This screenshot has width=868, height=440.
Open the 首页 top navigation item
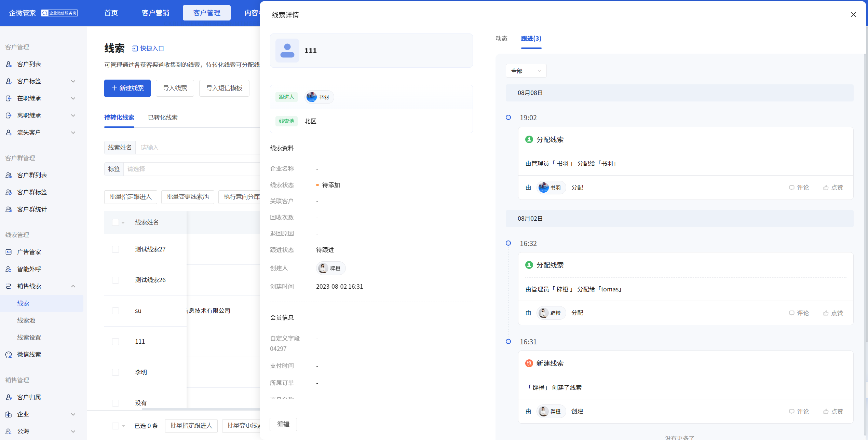pyautogui.click(x=111, y=13)
